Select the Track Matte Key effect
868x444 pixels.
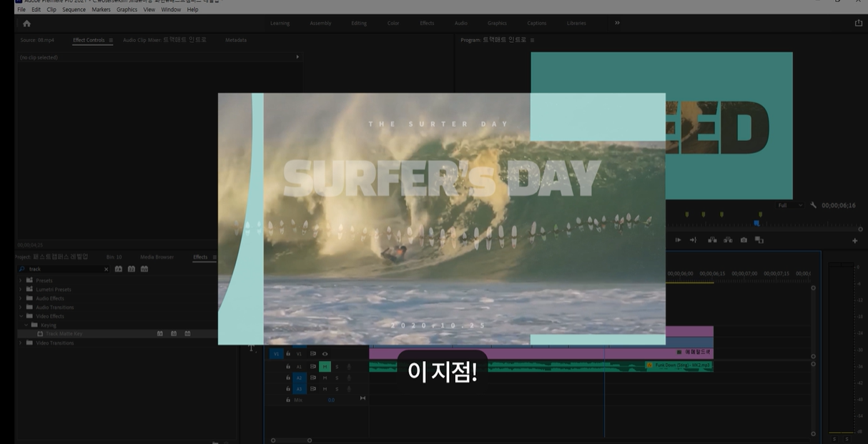point(64,334)
